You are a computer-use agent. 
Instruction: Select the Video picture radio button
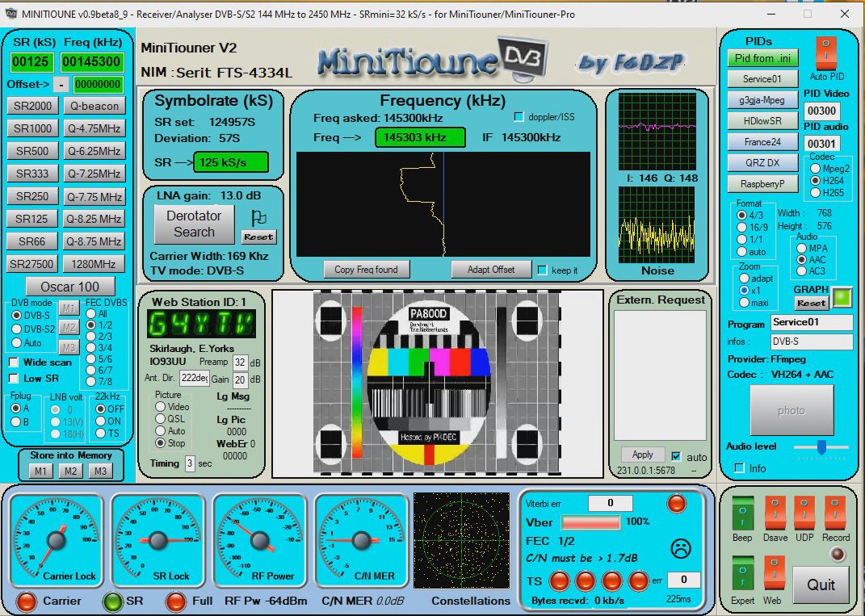tap(160, 406)
